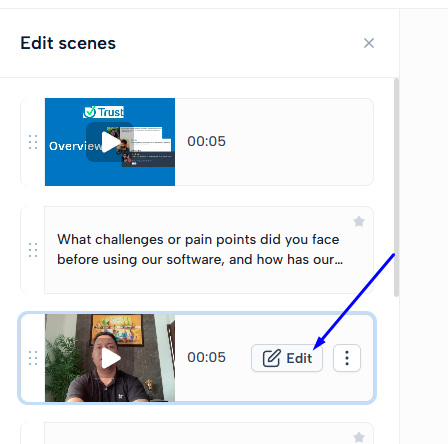Screen dimensions: 448x444
Task: Close the Edit scenes panel
Action: pos(369,43)
